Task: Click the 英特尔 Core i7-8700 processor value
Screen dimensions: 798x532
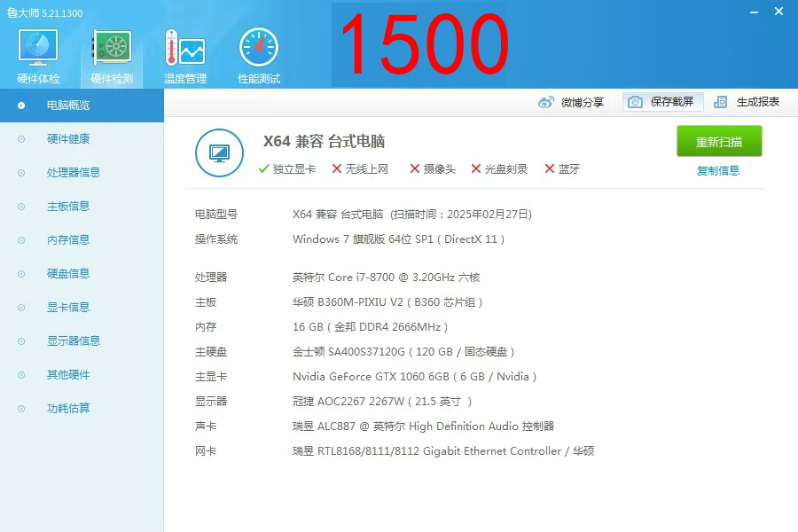Action: [x=387, y=277]
